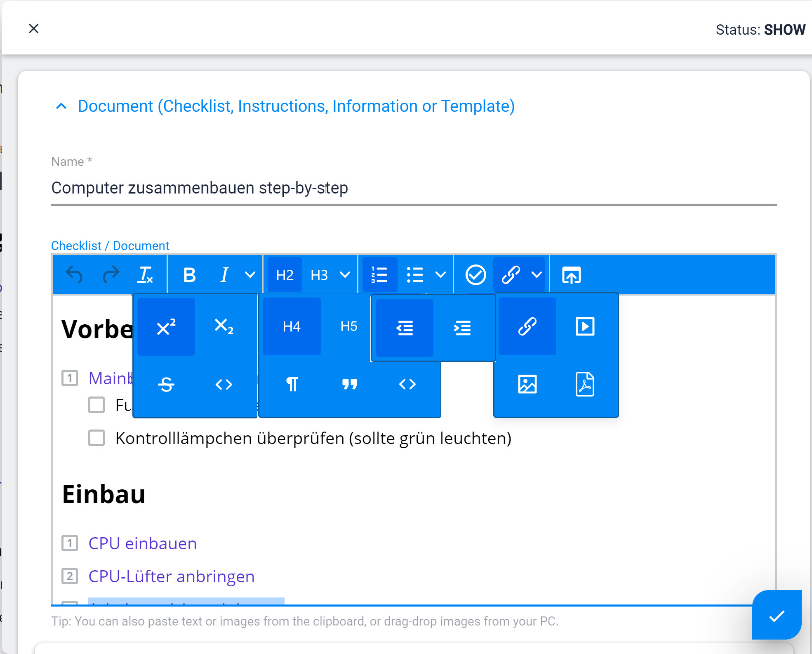Image resolution: width=812 pixels, height=654 pixels.
Task: Apply Heading 2 style
Action: (x=285, y=274)
